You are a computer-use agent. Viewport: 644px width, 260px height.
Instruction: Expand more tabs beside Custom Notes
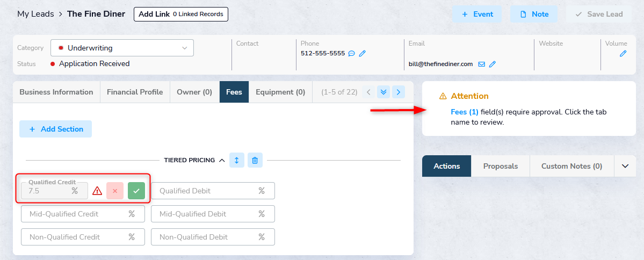pos(625,166)
